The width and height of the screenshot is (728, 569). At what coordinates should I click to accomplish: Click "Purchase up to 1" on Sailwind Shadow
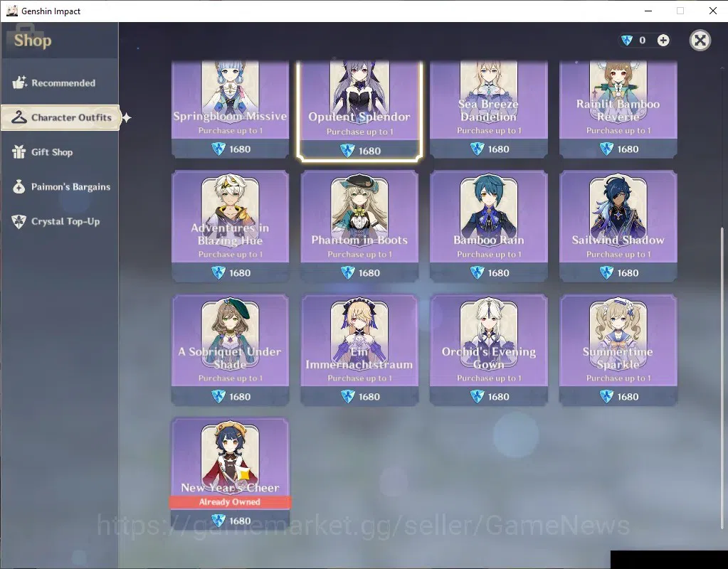(x=618, y=255)
